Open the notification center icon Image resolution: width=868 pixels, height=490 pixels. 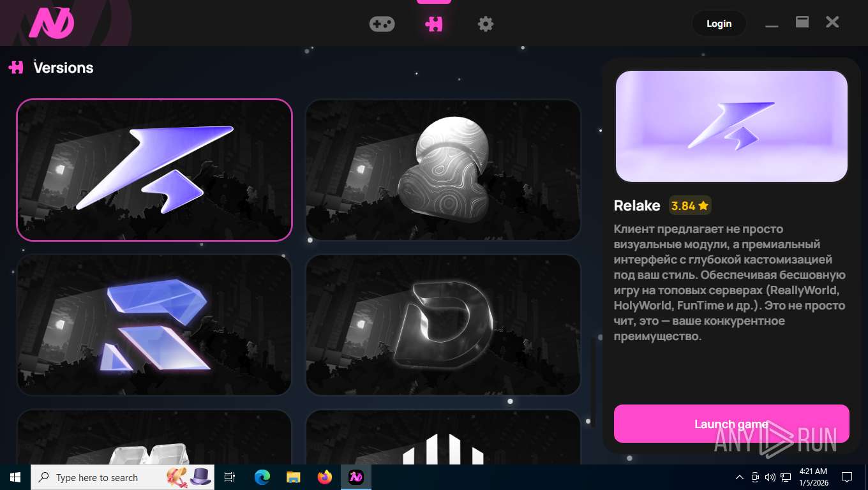[x=847, y=477]
